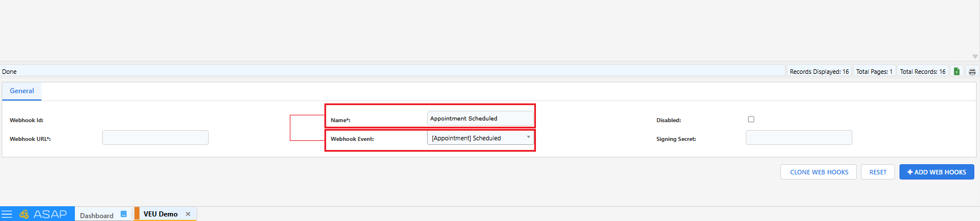Select the VEU Demo tab
The height and width of the screenshot is (221, 980).
coord(160,214)
